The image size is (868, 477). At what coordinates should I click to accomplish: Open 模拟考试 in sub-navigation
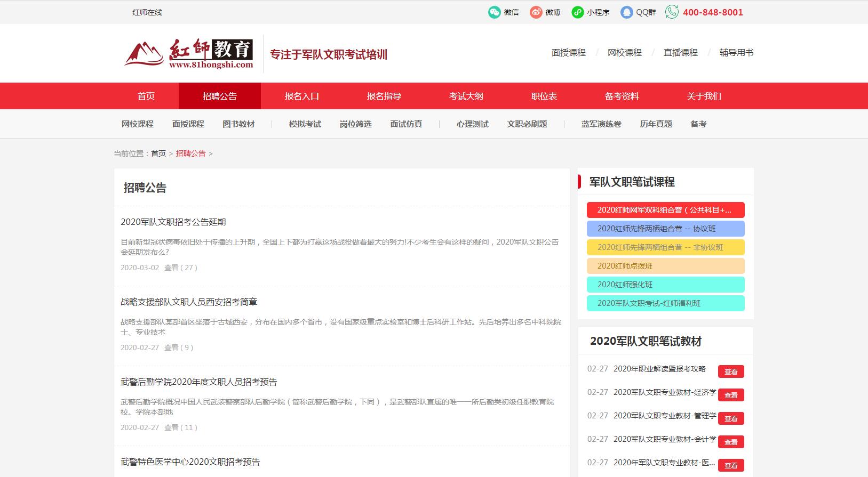(x=305, y=124)
